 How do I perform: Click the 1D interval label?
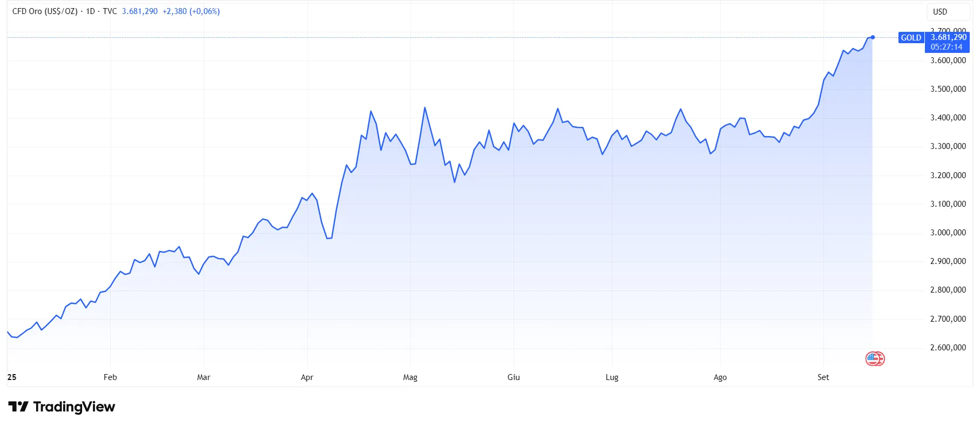point(90,11)
